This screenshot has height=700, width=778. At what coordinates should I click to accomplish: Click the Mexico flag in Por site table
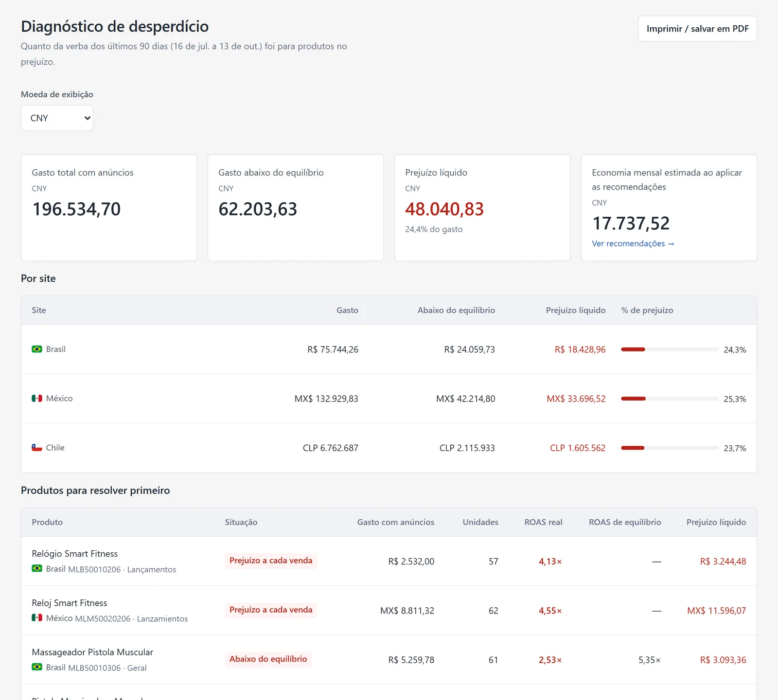click(37, 398)
